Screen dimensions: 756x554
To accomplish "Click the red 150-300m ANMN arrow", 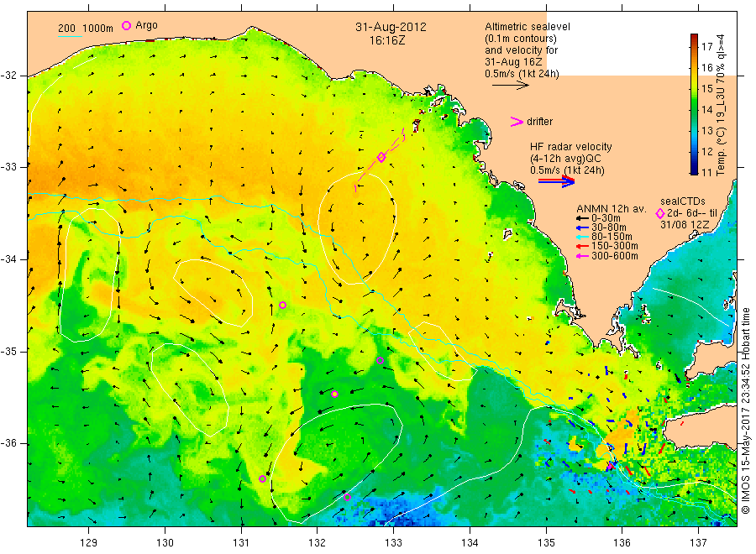I will [582, 246].
